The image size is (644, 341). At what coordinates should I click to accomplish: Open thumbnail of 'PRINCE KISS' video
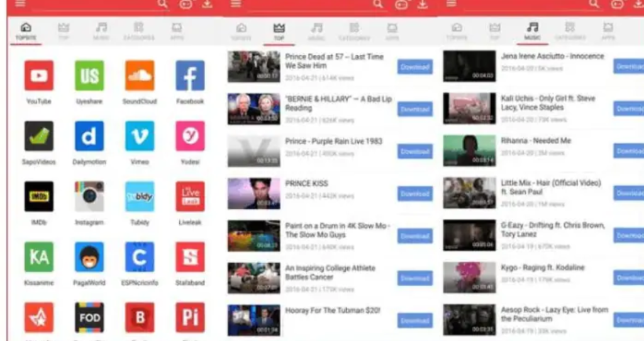[254, 194]
